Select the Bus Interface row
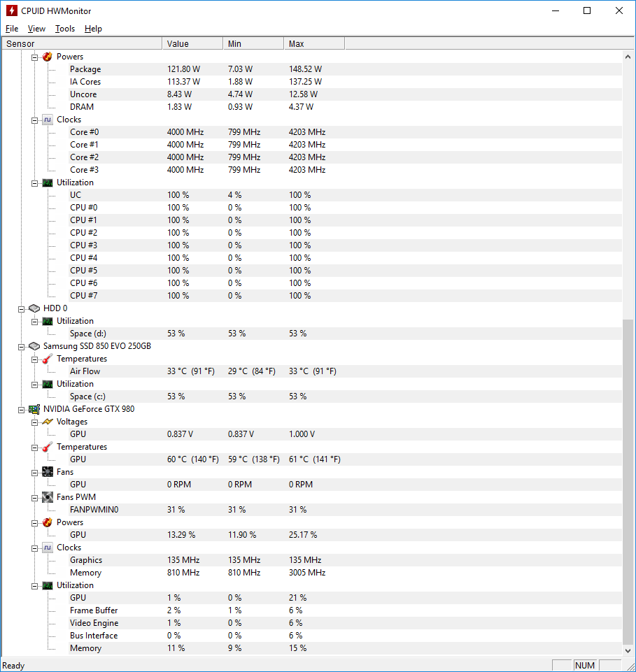 [x=345, y=636]
